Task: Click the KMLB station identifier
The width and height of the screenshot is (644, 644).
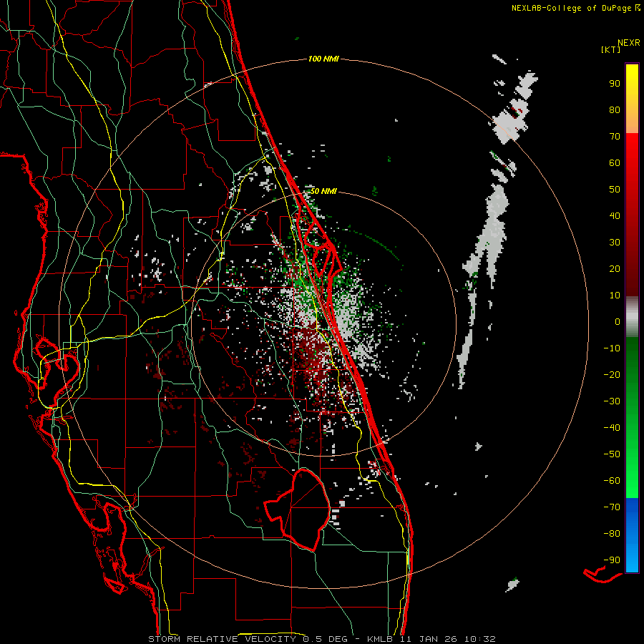Action: click(x=380, y=639)
